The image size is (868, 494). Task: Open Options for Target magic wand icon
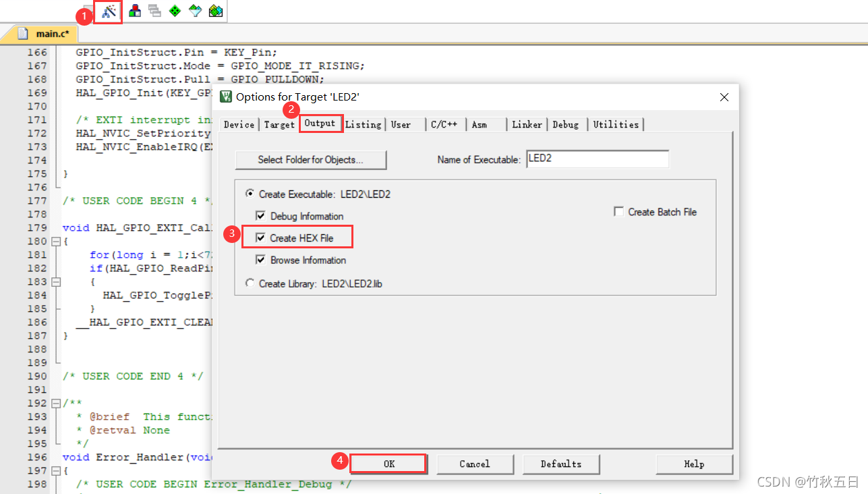pyautogui.click(x=109, y=11)
